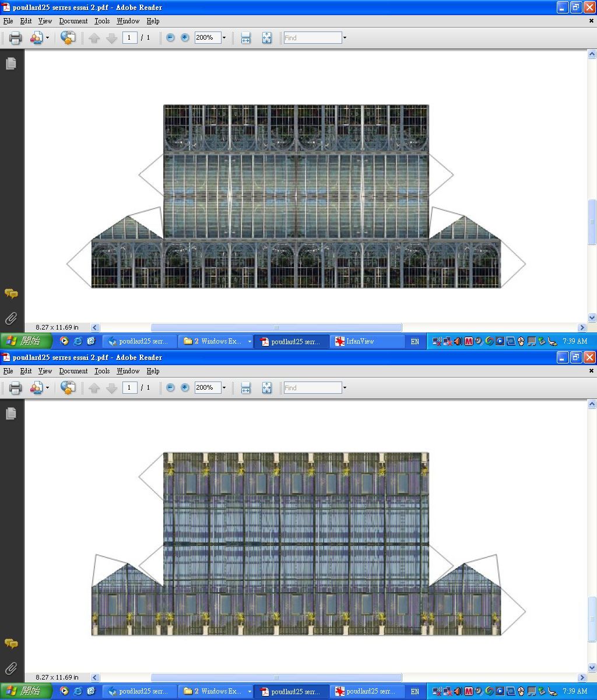The height and width of the screenshot is (700, 597).
Task: Click the zoom out minus icon in the upper window
Action: tap(170, 38)
